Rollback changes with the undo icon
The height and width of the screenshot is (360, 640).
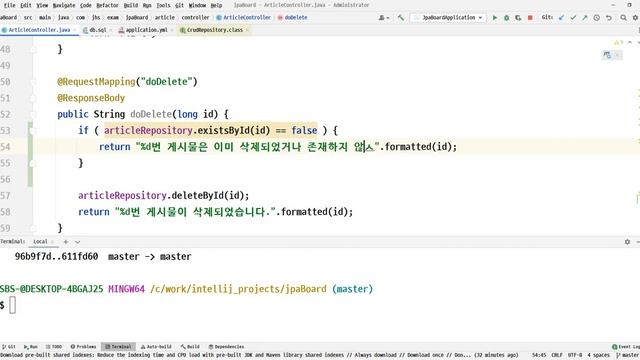point(609,18)
